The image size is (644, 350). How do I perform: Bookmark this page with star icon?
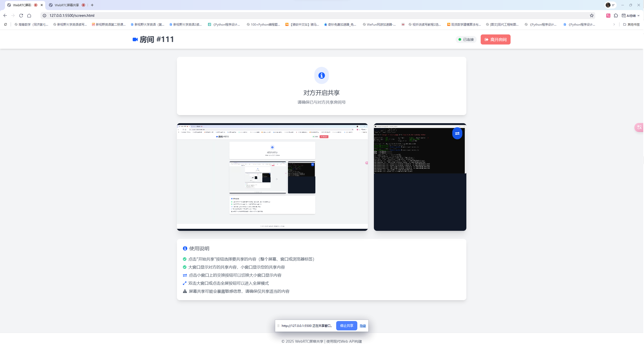591,16
